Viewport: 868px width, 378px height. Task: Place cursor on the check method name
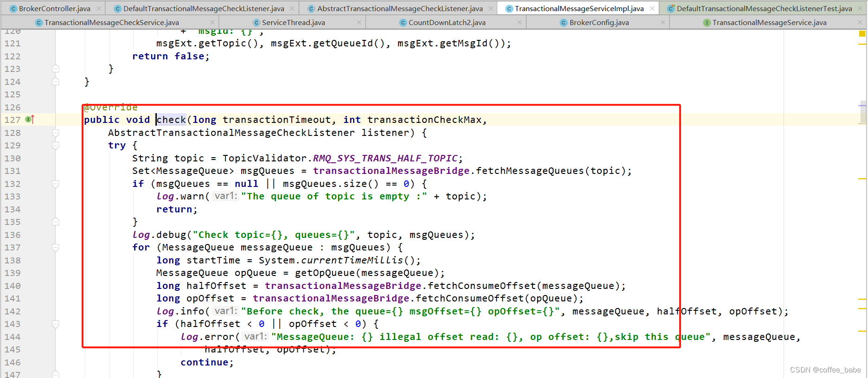pyautogui.click(x=171, y=120)
